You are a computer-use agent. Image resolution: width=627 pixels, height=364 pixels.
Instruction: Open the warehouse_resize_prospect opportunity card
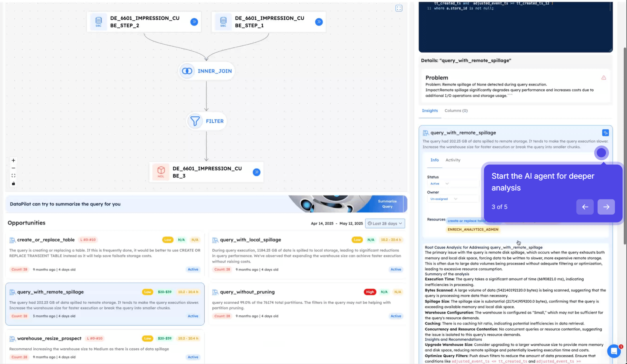[105, 347]
